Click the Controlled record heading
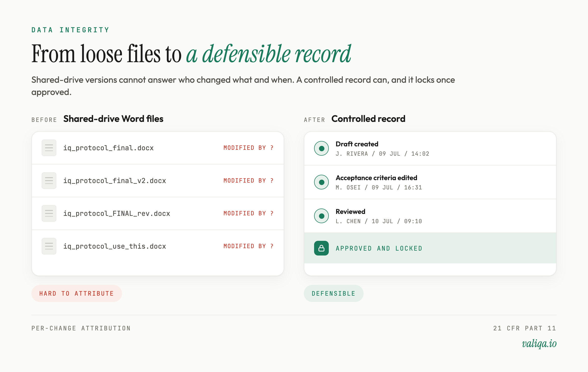 tap(368, 119)
